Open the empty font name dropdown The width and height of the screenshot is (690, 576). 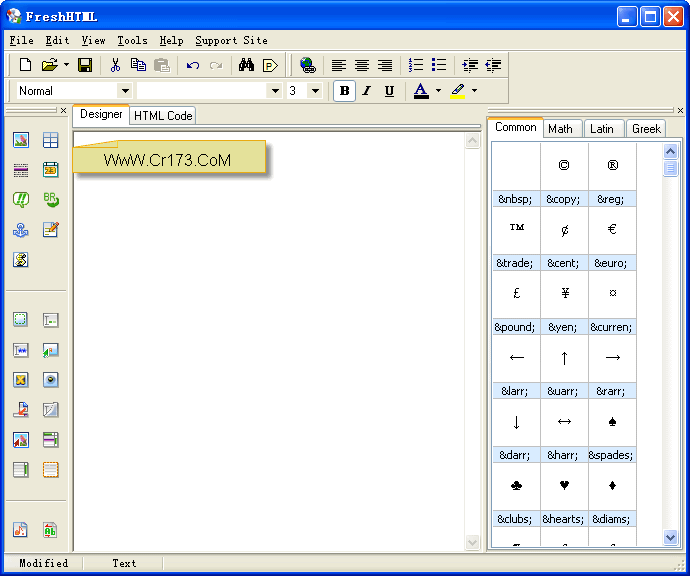(275, 91)
